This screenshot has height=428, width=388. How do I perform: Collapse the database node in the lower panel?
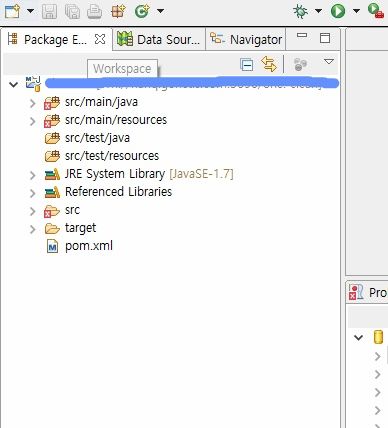358,338
